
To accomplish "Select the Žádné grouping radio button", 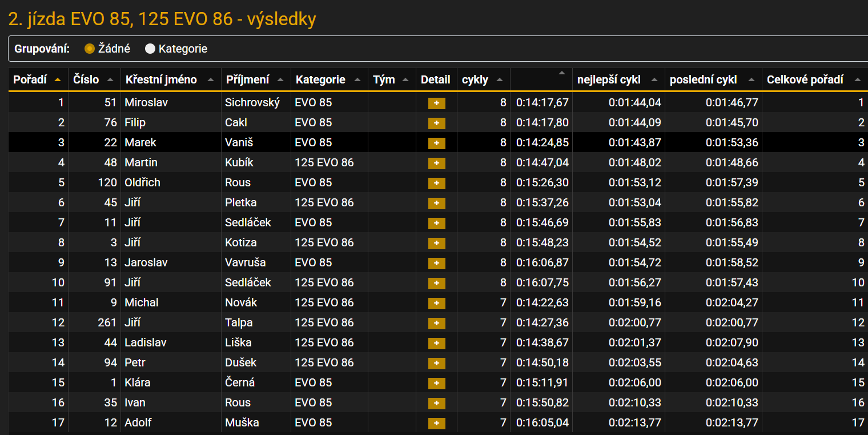I will [89, 49].
